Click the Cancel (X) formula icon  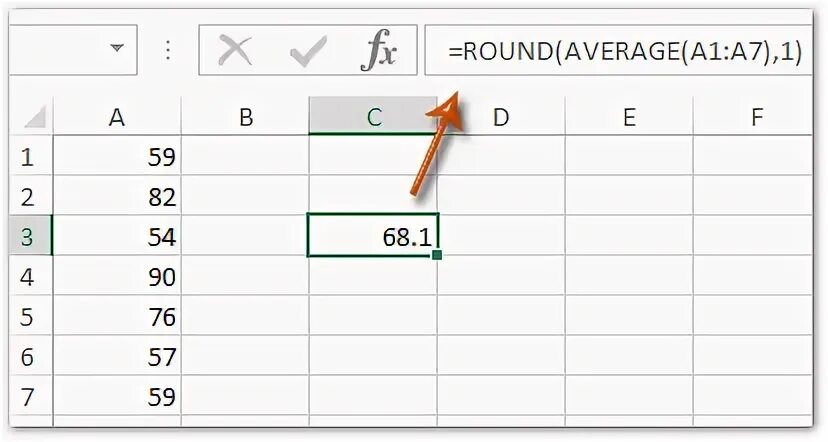[235, 51]
